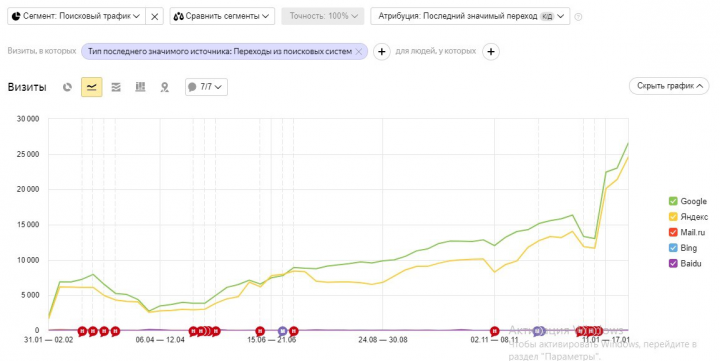Click the 31.01 — 02.02 axis label
Image resolution: width=720 pixels, height=361 pixels.
[x=48, y=340]
